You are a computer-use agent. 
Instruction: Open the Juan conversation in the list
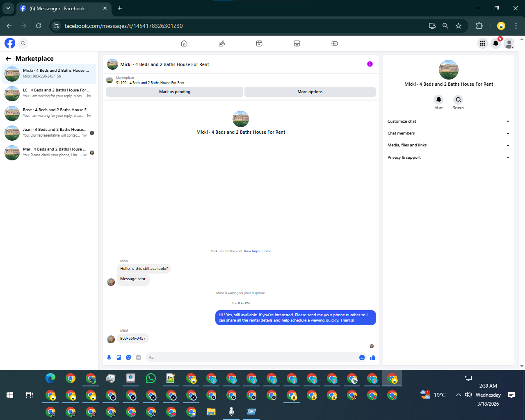49,133
